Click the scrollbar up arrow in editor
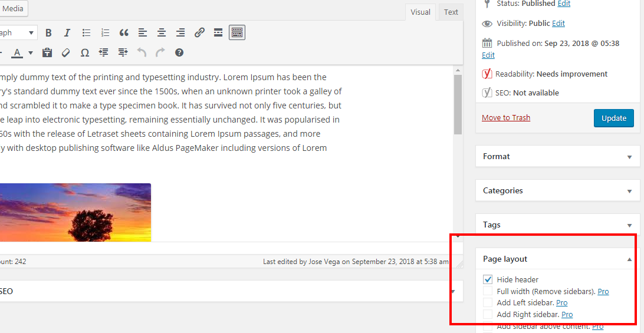Screen dimensions: 644x333 tap(458, 71)
